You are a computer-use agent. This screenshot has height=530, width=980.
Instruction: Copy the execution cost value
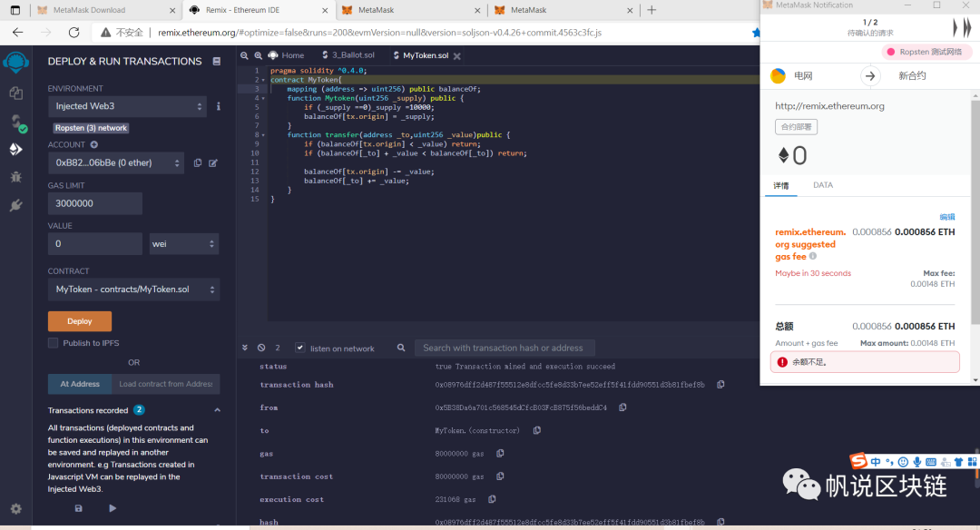pyautogui.click(x=492, y=499)
